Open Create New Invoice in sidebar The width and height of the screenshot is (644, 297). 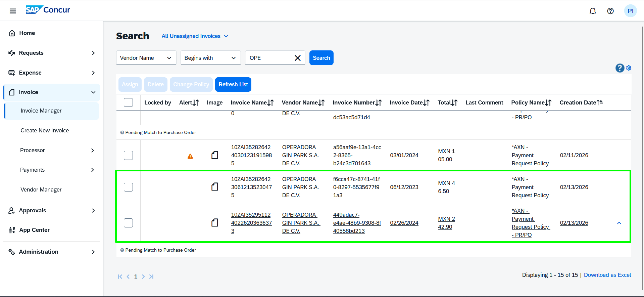(45, 130)
